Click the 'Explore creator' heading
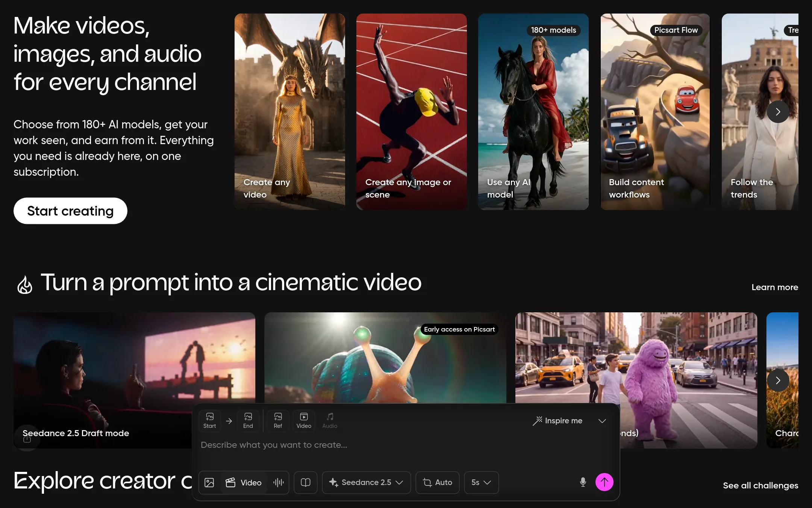This screenshot has width=812, height=508. [103, 481]
